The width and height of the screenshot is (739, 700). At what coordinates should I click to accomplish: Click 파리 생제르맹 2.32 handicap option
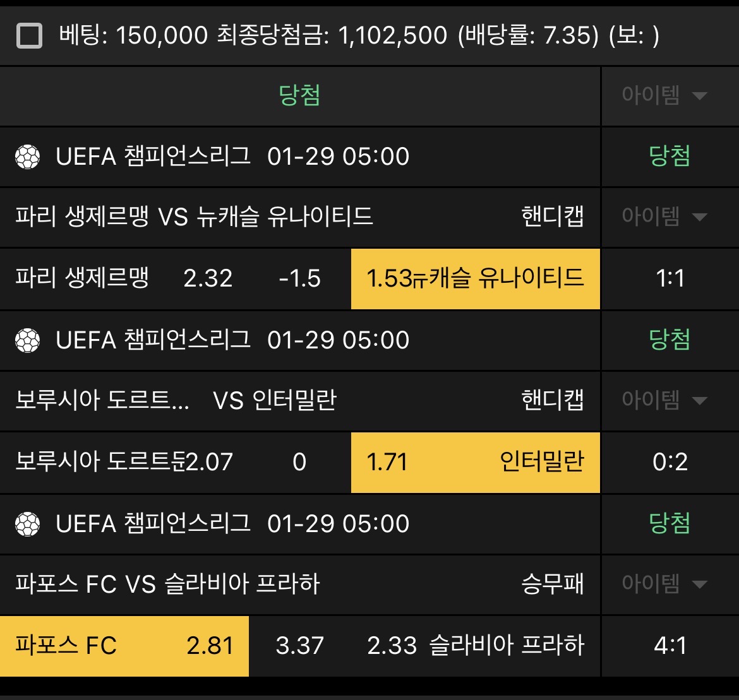[x=124, y=278]
